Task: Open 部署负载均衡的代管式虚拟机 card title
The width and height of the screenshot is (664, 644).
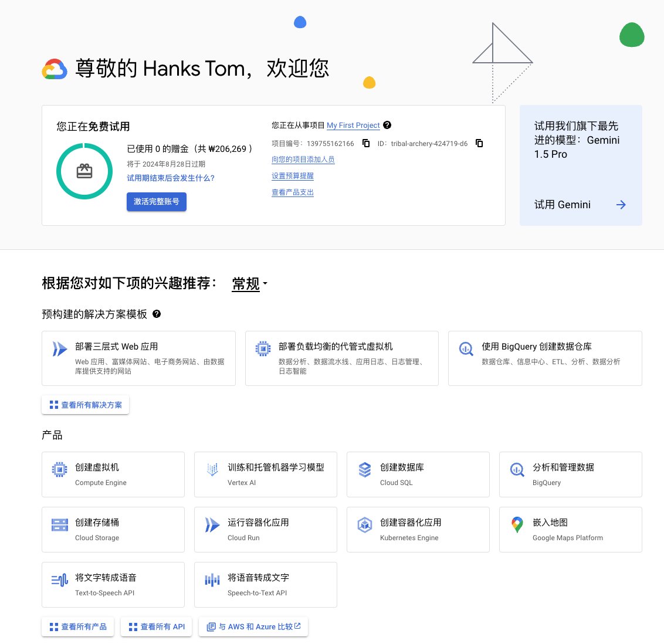Action: [336, 347]
